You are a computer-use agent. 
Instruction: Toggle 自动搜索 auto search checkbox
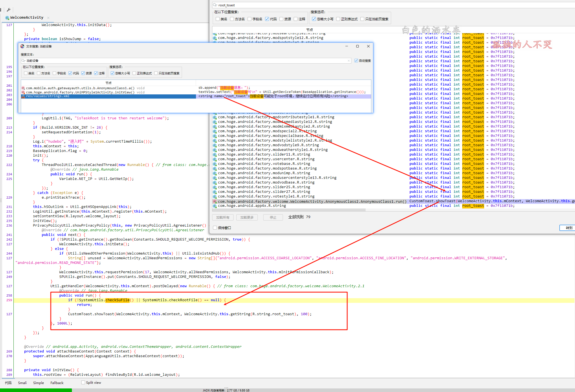tap(356, 61)
